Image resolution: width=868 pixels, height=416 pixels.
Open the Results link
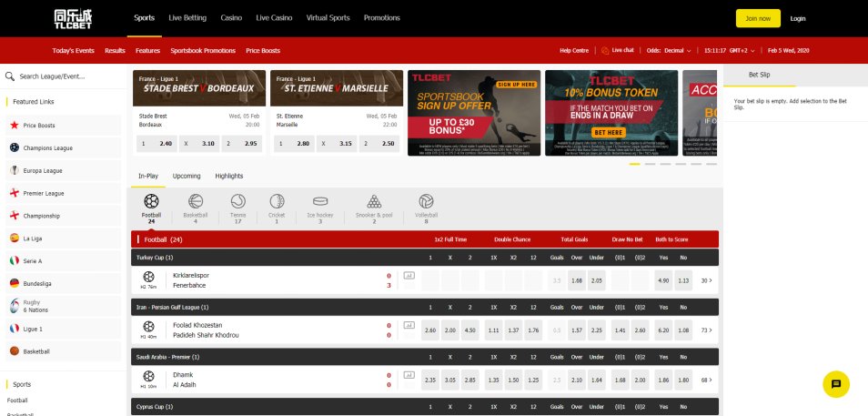(115, 50)
